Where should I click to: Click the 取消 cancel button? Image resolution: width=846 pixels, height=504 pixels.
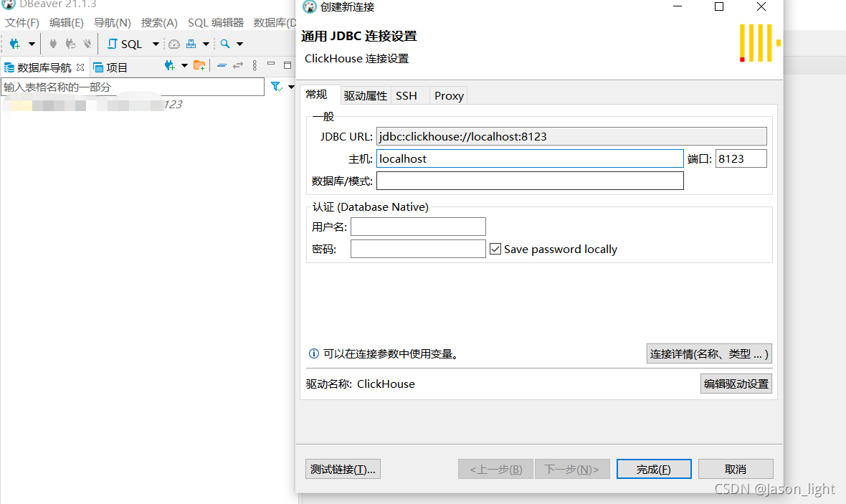pos(736,469)
